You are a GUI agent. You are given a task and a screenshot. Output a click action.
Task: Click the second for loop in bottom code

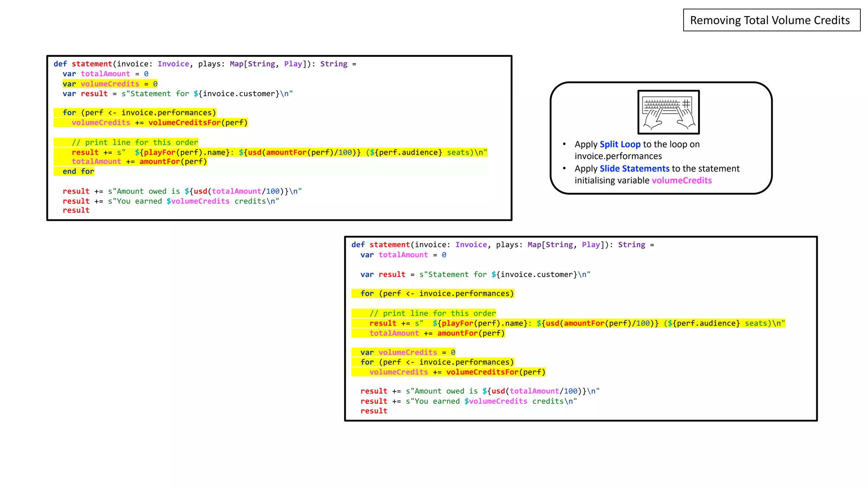437,362
